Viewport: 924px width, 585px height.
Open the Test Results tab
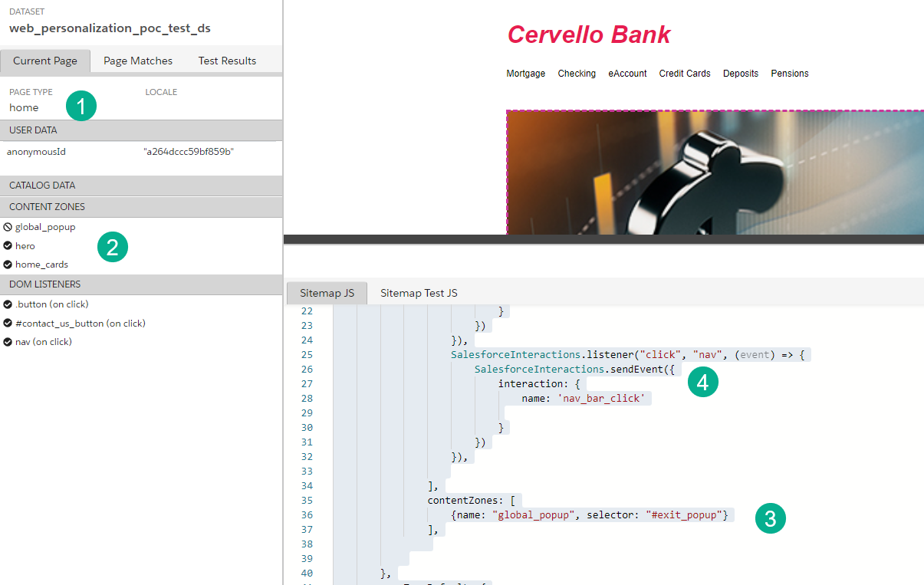[x=227, y=61]
